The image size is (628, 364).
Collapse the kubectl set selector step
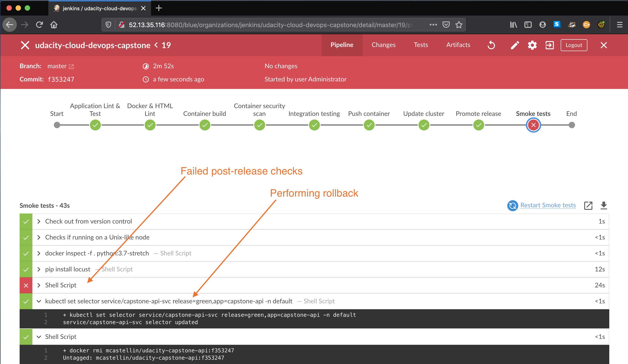(39, 301)
